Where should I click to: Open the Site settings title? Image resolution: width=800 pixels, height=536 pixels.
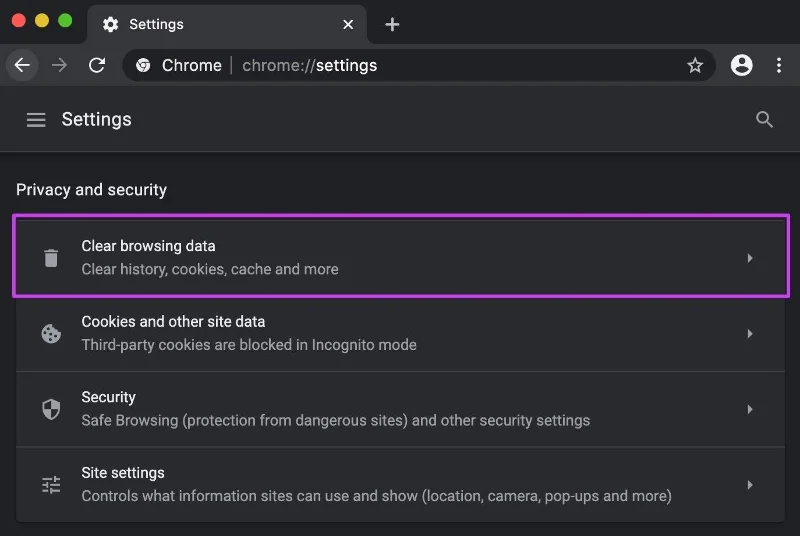(x=123, y=473)
